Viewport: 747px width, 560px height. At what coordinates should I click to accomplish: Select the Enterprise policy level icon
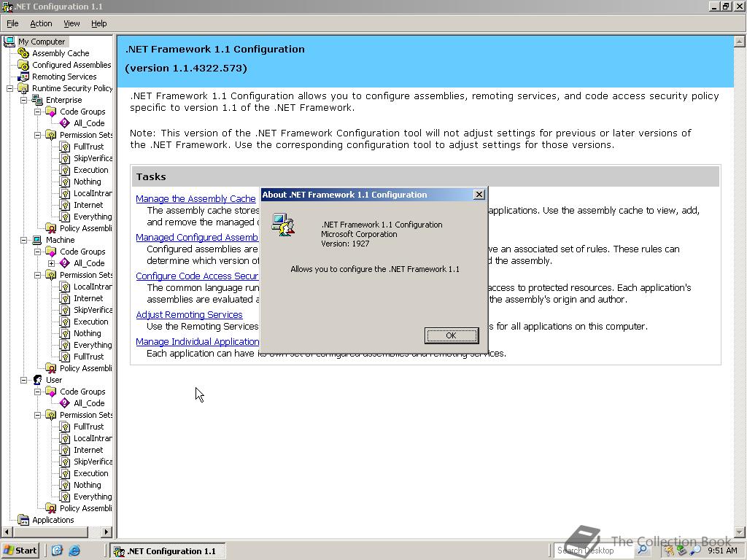37,100
